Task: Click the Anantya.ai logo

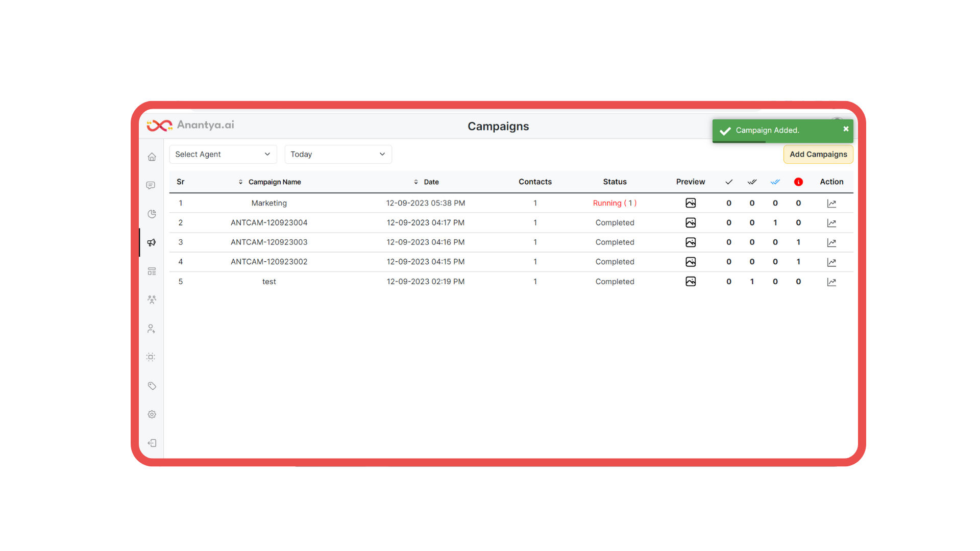Action: point(190,125)
